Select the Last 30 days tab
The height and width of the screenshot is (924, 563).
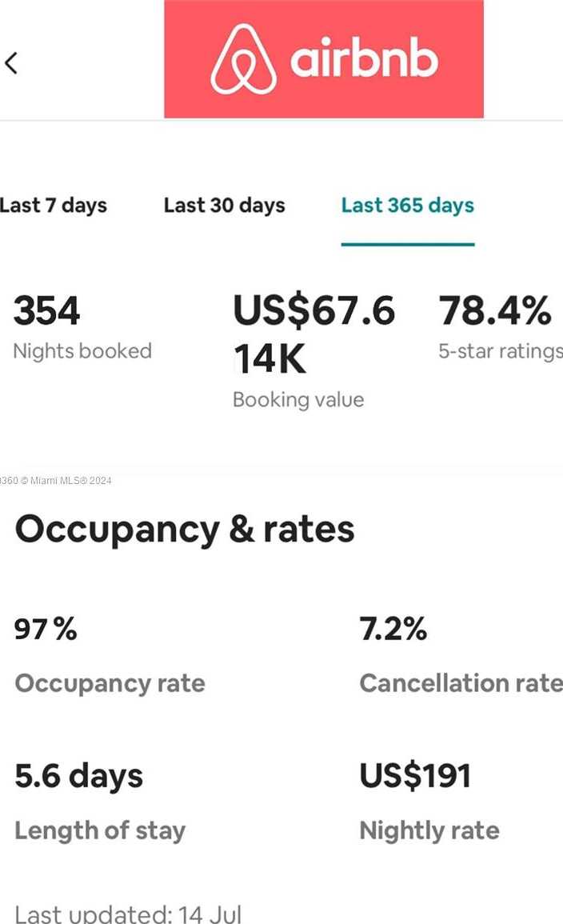[224, 206]
